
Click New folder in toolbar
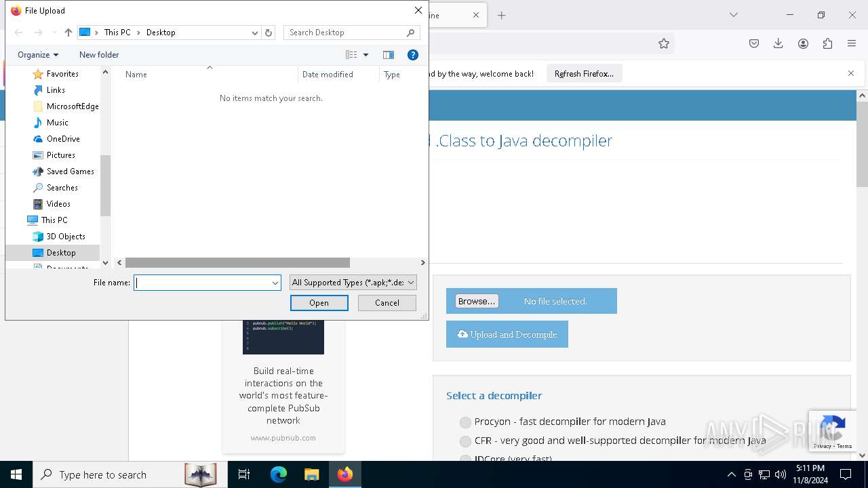tap(99, 55)
